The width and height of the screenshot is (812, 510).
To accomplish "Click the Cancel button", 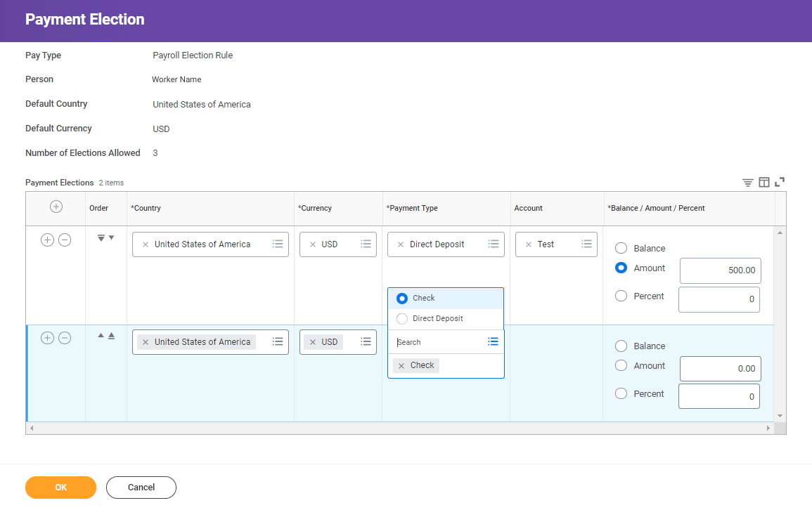I will (141, 487).
